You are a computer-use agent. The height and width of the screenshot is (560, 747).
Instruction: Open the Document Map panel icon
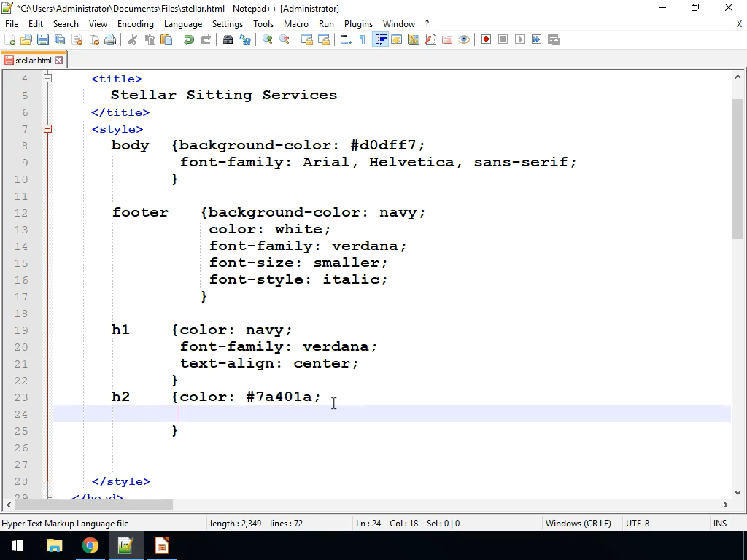tap(414, 39)
